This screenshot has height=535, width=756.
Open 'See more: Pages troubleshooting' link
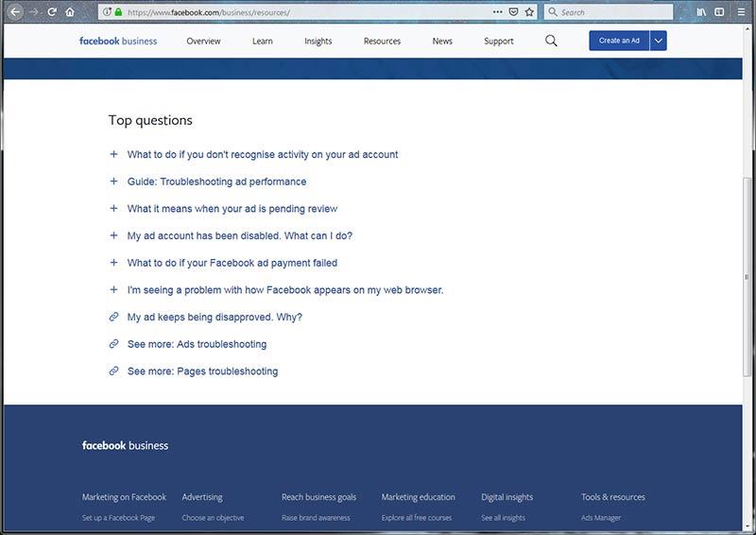pos(202,371)
